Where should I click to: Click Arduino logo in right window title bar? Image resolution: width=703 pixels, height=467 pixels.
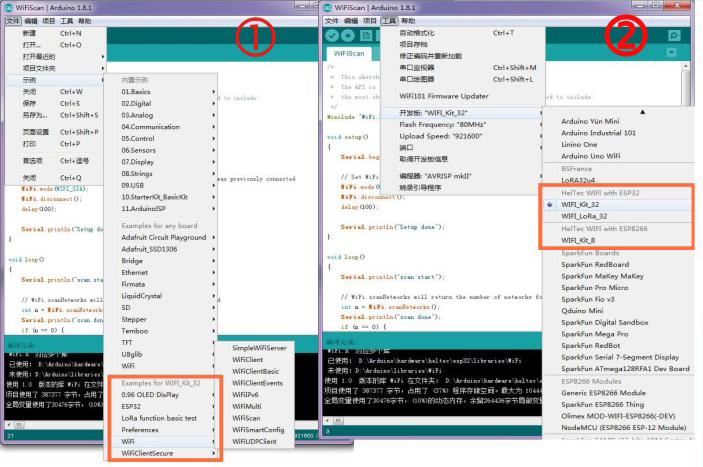(331, 7)
